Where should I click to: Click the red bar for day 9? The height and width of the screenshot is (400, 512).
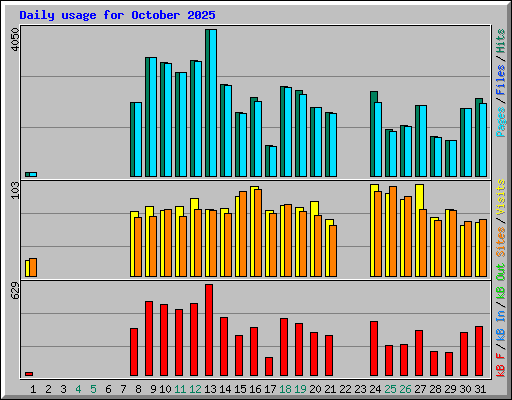coord(149,339)
